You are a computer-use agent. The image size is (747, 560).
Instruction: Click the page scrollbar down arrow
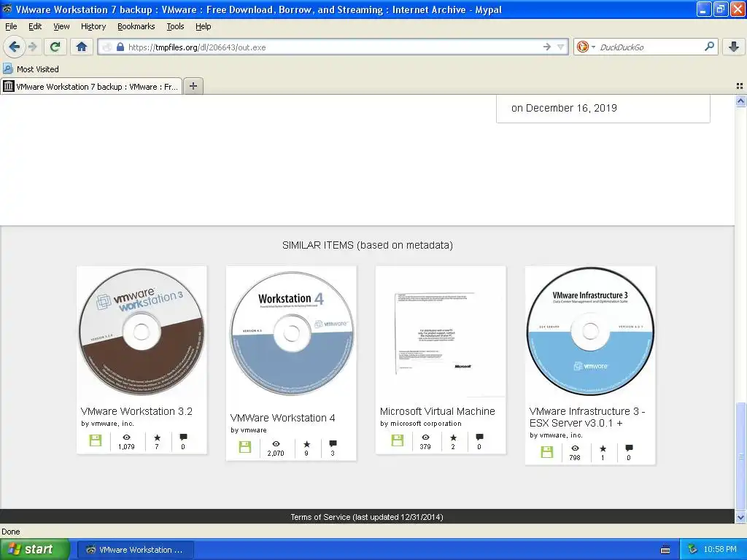pyautogui.click(x=740, y=517)
